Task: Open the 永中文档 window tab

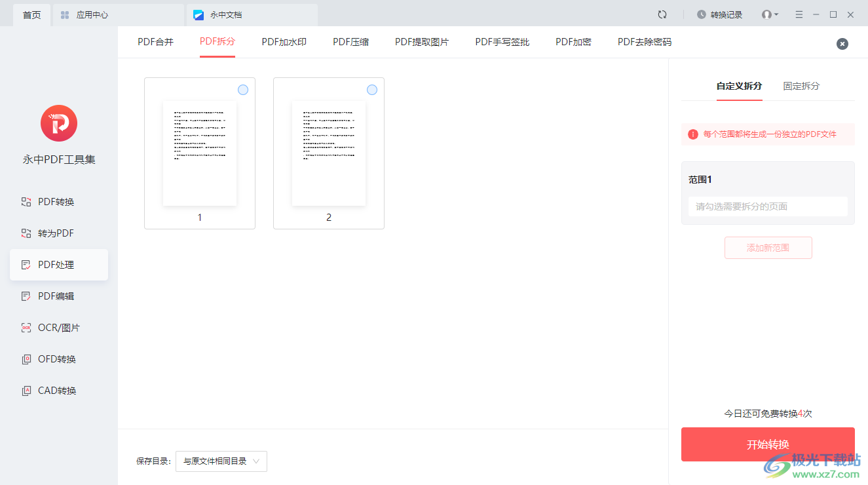Action: pos(252,14)
